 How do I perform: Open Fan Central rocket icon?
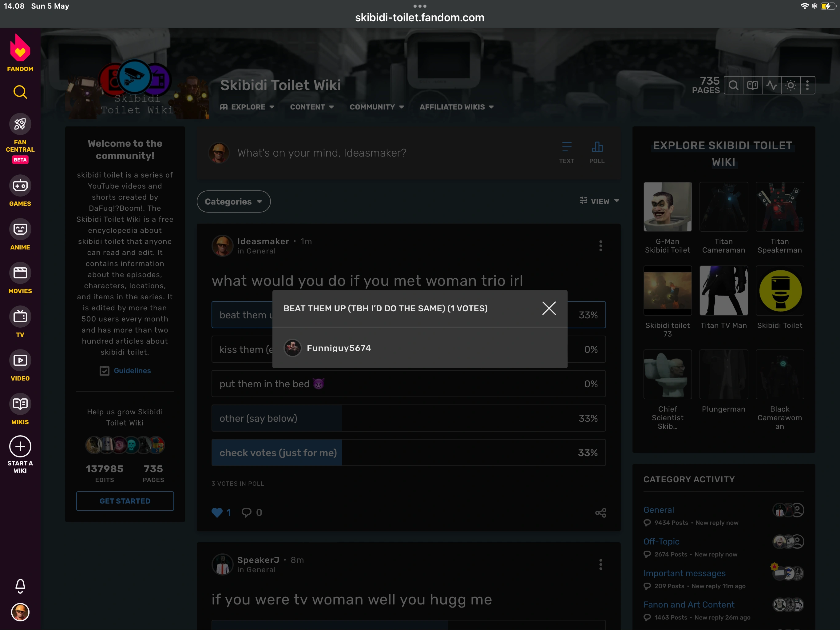(20, 124)
